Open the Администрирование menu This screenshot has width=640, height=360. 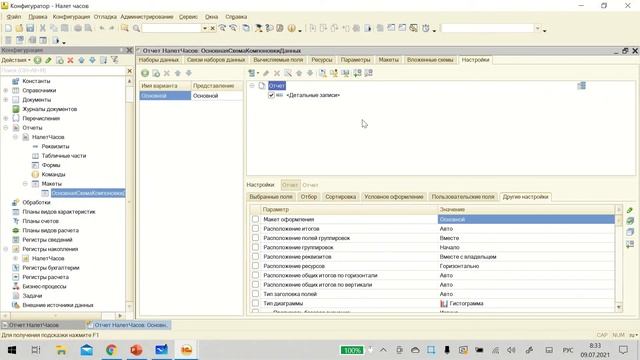147,17
